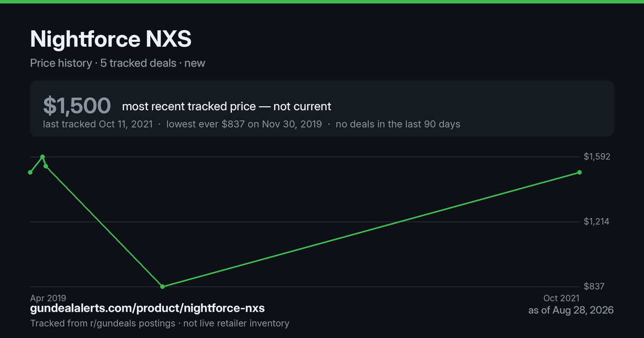Click the Nightforce NXS title heading
644x338 pixels.
pos(111,40)
